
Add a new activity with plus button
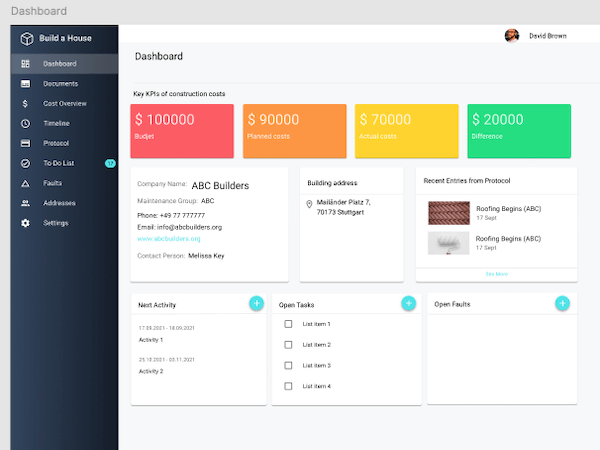pyautogui.click(x=256, y=303)
